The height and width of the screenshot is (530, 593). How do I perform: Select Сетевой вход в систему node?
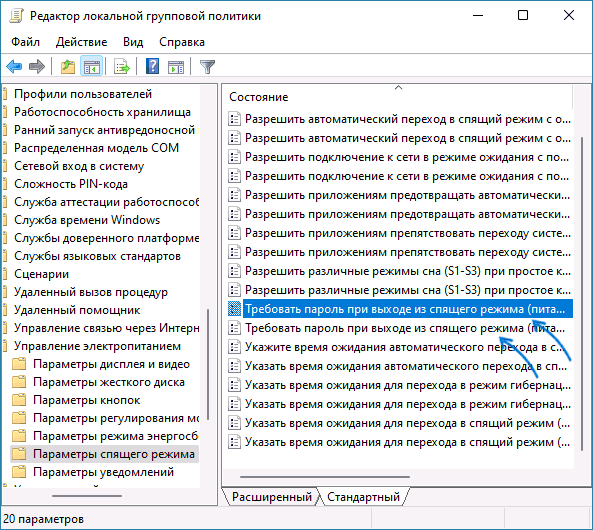pos(79,166)
